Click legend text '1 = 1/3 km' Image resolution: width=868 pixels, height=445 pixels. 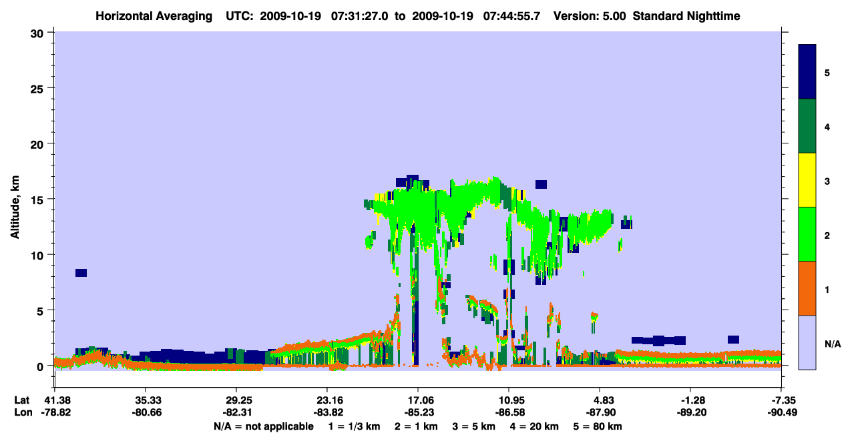point(353,426)
